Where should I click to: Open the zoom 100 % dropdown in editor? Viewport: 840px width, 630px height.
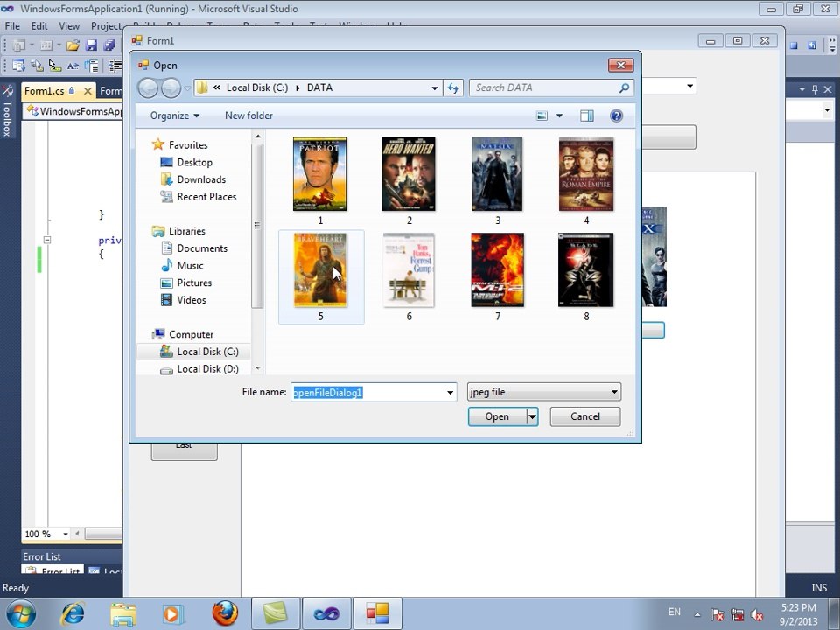coord(66,534)
